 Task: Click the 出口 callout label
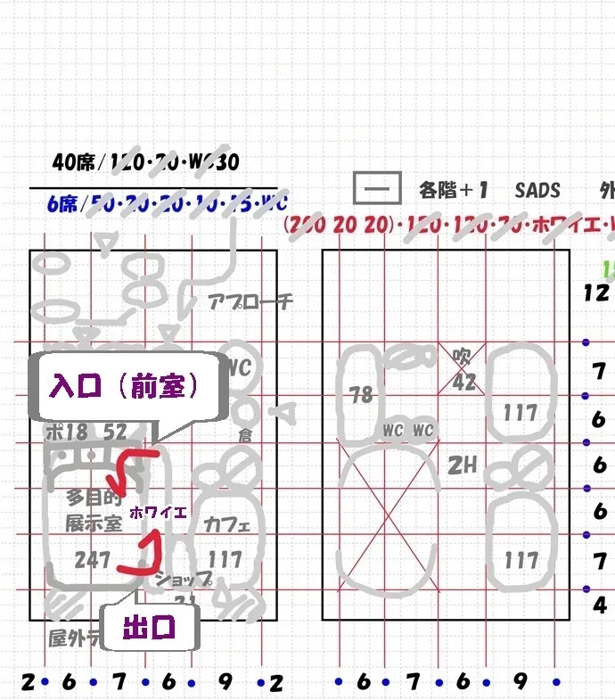tap(148, 628)
